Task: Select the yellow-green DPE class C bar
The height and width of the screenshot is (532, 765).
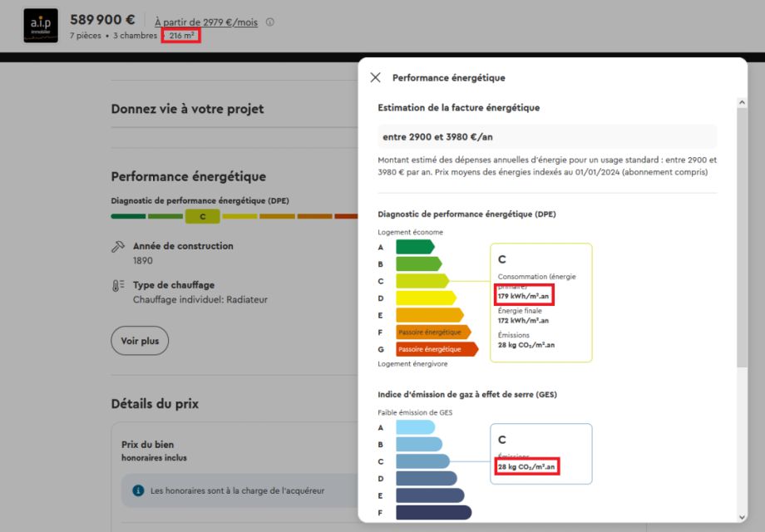Action: point(422,281)
